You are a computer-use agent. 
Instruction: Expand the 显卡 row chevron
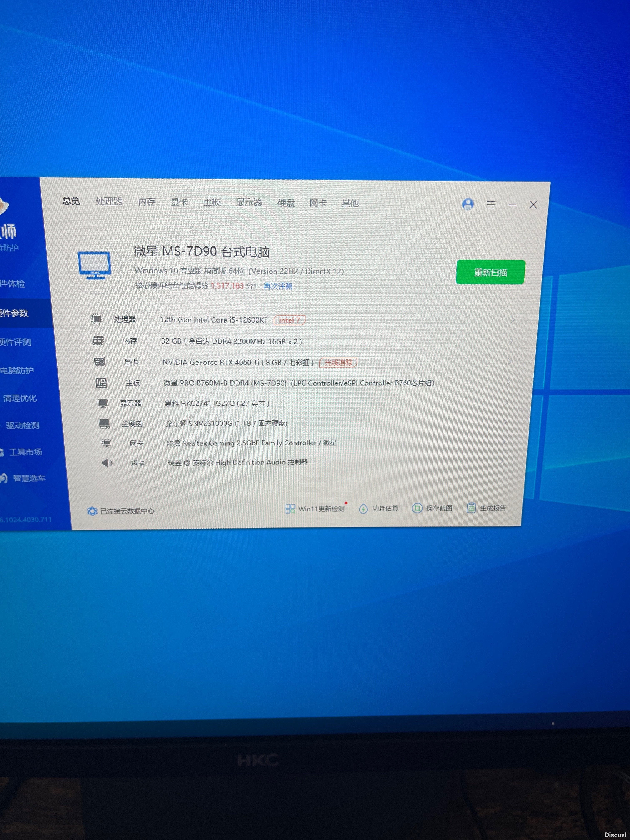point(510,362)
